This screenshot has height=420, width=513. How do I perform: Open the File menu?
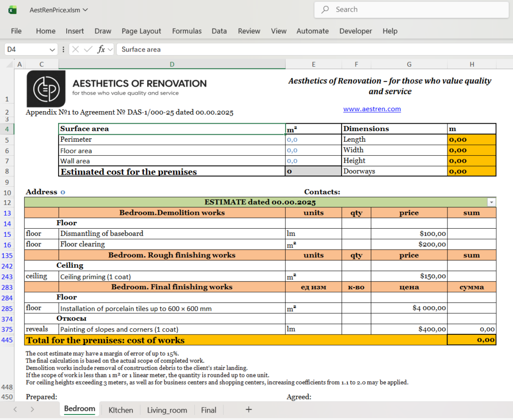pos(16,31)
